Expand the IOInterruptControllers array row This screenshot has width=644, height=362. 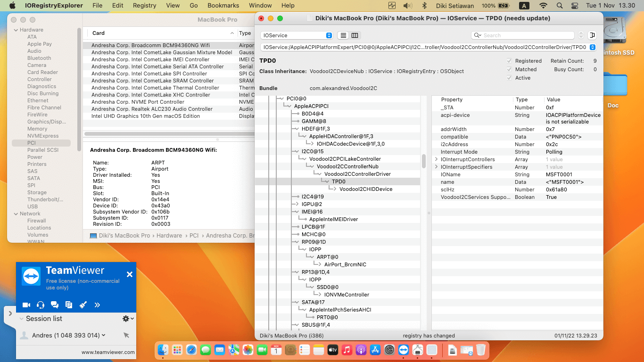pyautogui.click(x=437, y=159)
